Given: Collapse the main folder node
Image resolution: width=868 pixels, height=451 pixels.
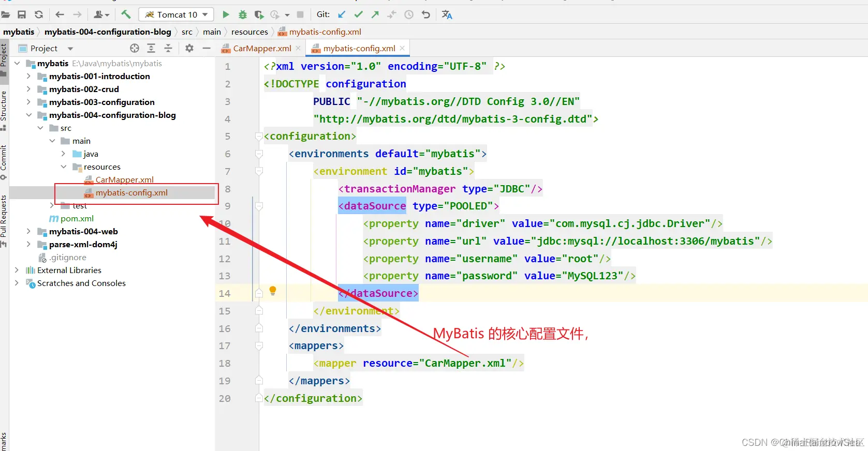Looking at the screenshot, I should tap(52, 141).
